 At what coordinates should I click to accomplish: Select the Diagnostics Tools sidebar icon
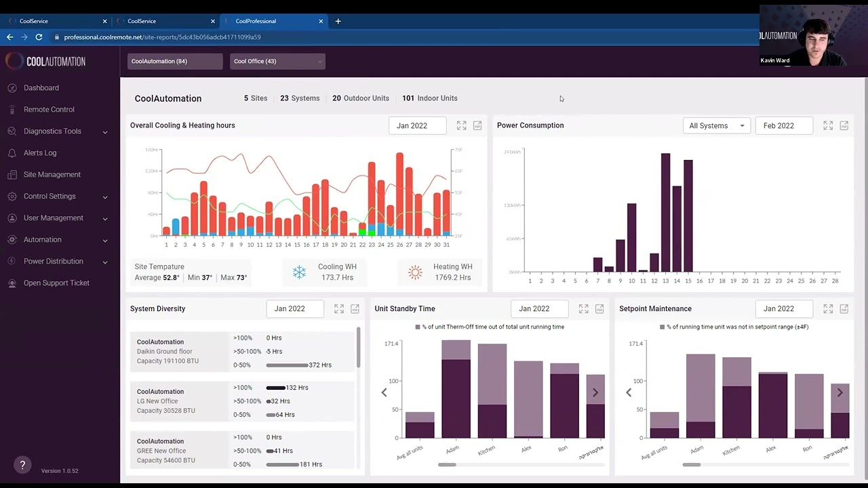click(x=12, y=131)
